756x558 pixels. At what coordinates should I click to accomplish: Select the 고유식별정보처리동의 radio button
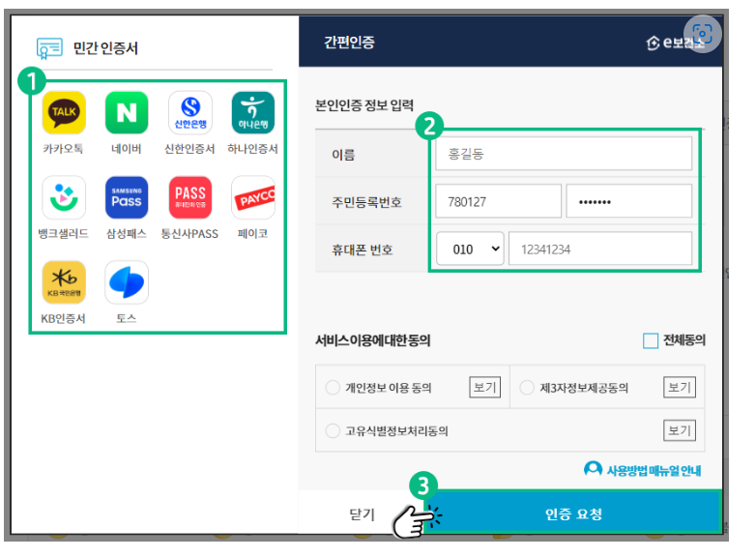click(x=333, y=430)
